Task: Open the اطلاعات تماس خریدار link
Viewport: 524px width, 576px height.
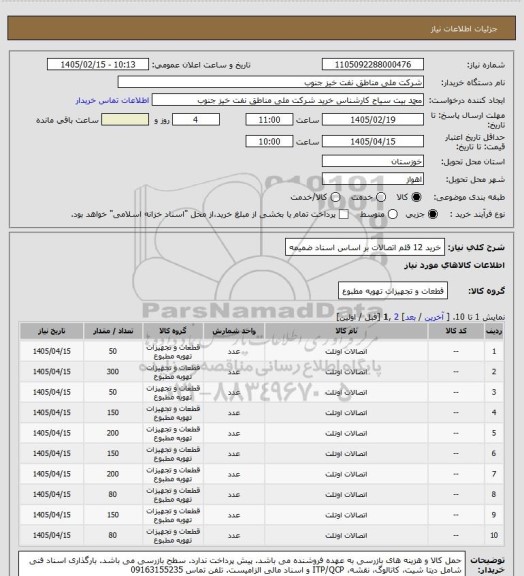Action: click(112, 100)
